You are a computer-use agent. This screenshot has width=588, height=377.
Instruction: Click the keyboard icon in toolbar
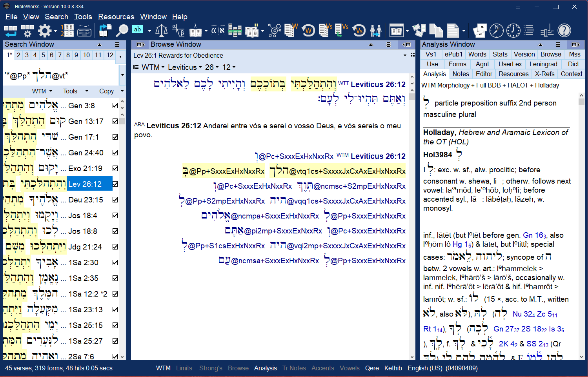[84, 31]
